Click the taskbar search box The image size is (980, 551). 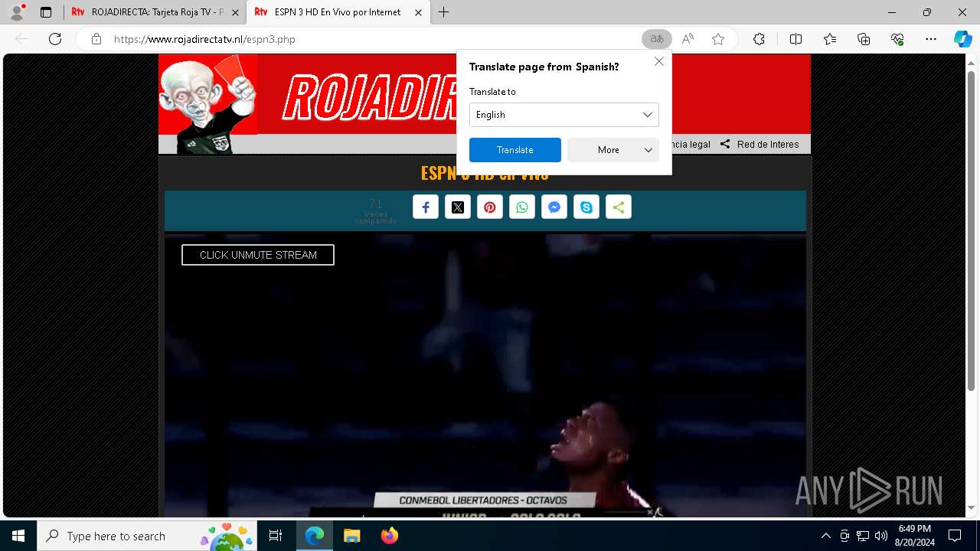coord(149,536)
